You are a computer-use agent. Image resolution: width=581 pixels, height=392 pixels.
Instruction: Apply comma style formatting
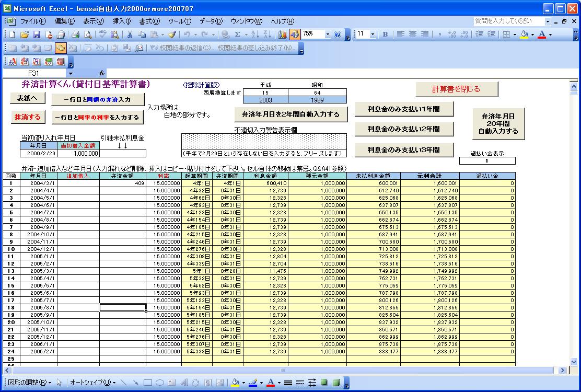tap(439, 34)
